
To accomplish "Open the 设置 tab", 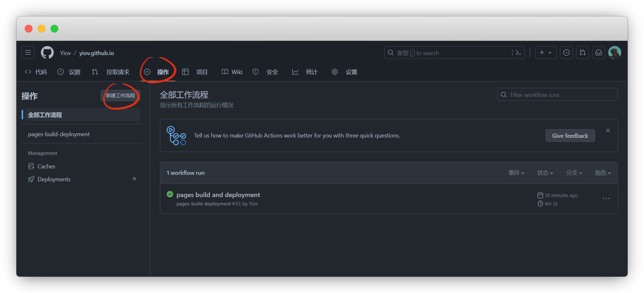I will coord(351,72).
